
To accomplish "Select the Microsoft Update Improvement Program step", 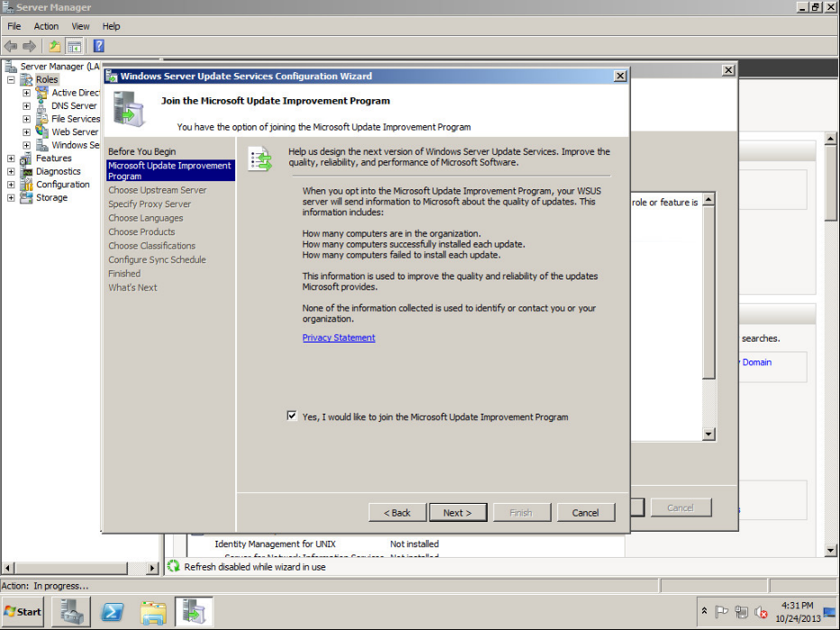I will (170, 171).
